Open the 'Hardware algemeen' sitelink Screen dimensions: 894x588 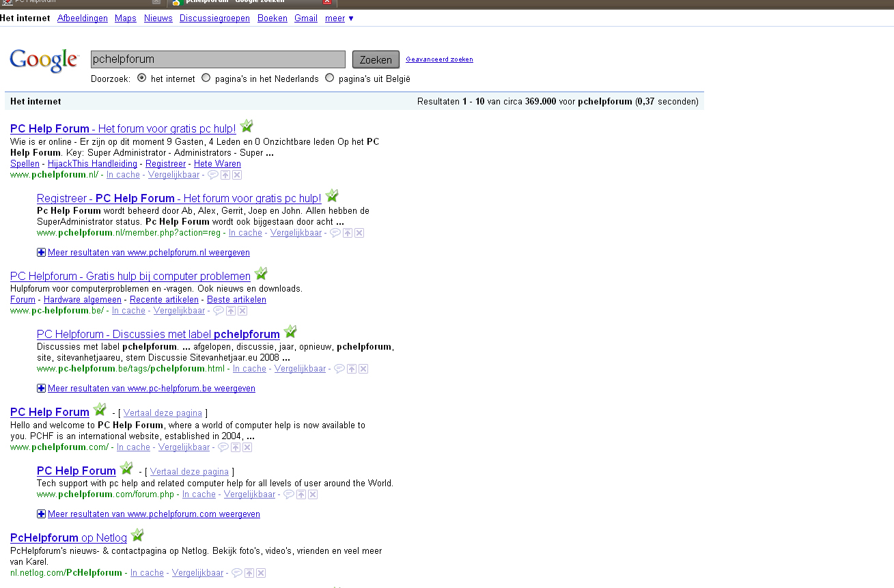(x=83, y=300)
